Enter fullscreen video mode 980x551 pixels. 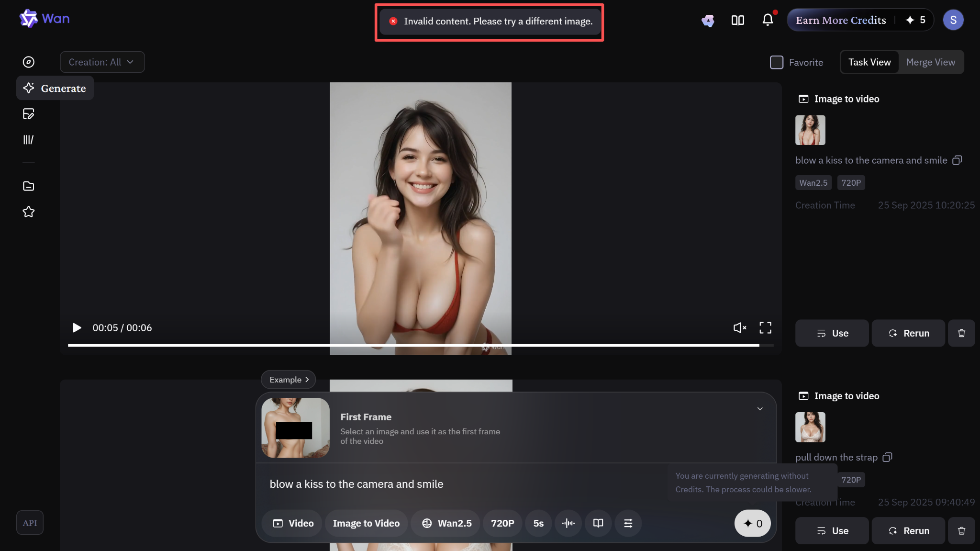(x=765, y=327)
